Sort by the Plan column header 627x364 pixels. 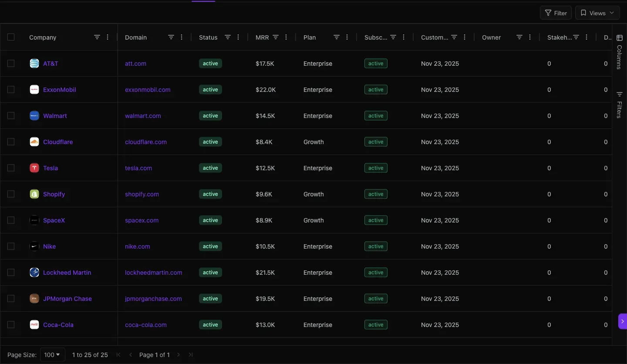[310, 37]
